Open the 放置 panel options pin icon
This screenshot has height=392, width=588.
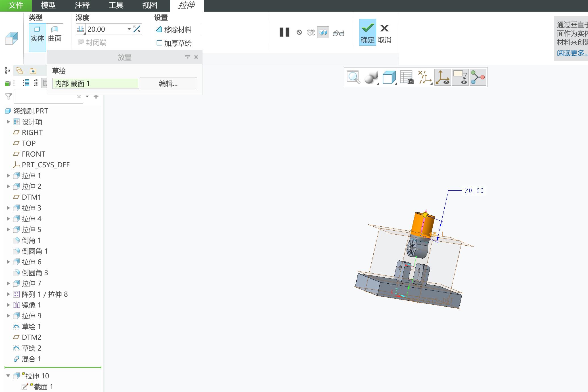[187, 57]
